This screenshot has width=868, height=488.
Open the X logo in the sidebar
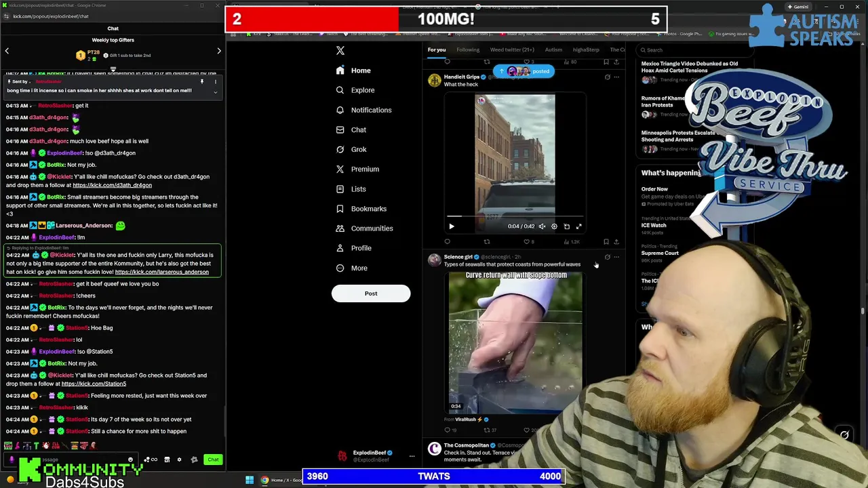click(340, 50)
